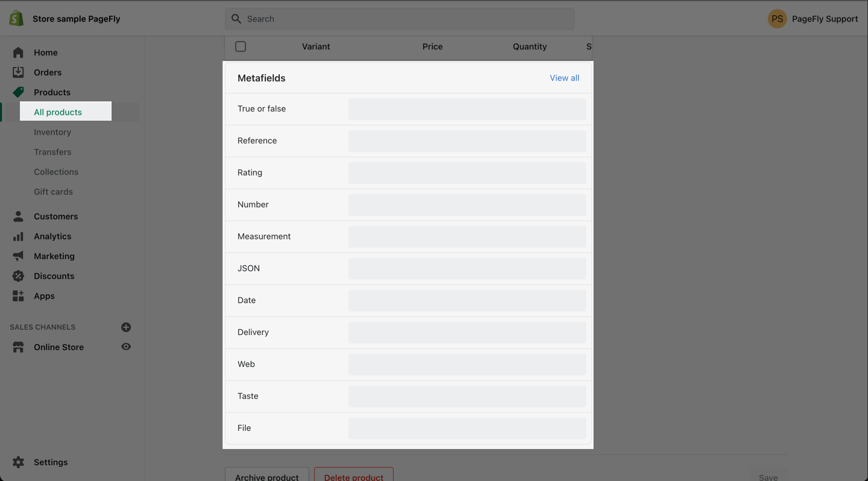Open the Products menu item
868x481 pixels.
click(x=52, y=92)
